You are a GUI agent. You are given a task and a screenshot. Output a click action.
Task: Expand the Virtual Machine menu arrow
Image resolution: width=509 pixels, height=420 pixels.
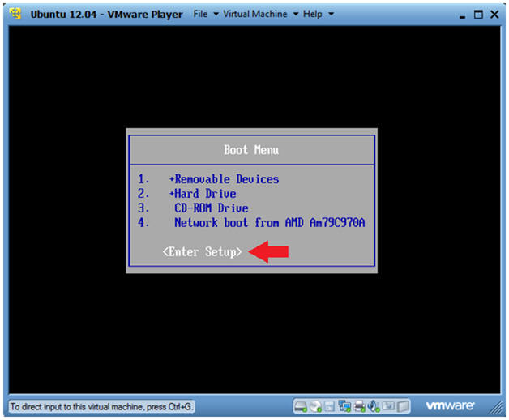click(296, 15)
